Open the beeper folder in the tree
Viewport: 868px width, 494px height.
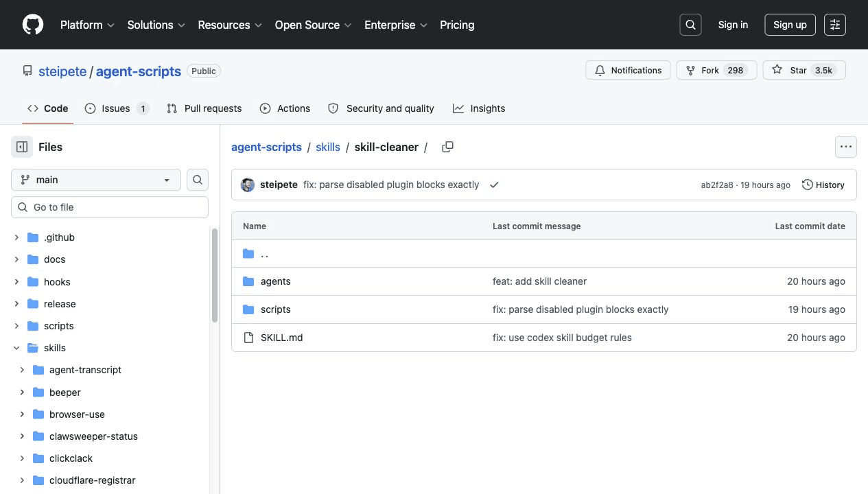coord(65,392)
